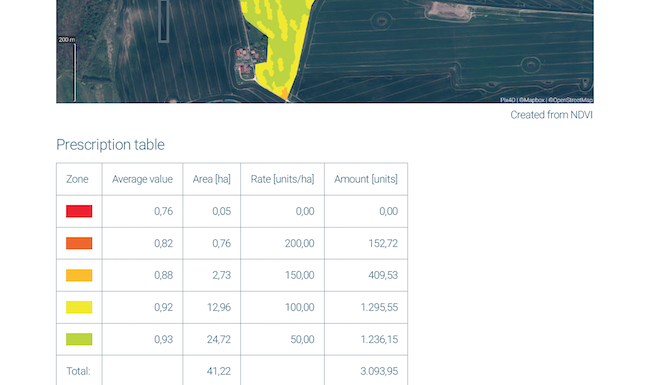Click the Pix4D attribution text
Screen dimensions: 650x385
(507, 100)
